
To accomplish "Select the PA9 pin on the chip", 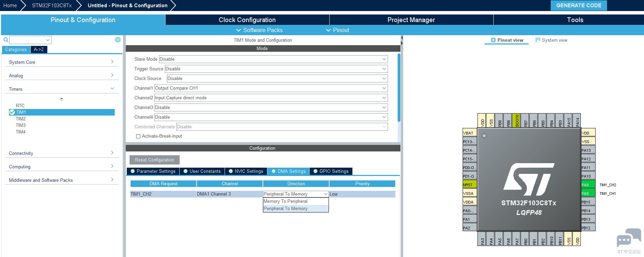I will 588,185.
